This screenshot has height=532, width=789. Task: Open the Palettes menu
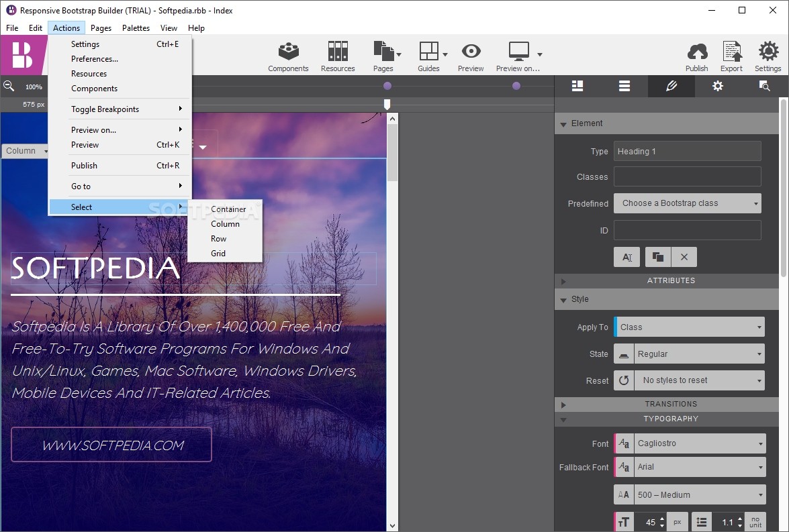tap(136, 28)
